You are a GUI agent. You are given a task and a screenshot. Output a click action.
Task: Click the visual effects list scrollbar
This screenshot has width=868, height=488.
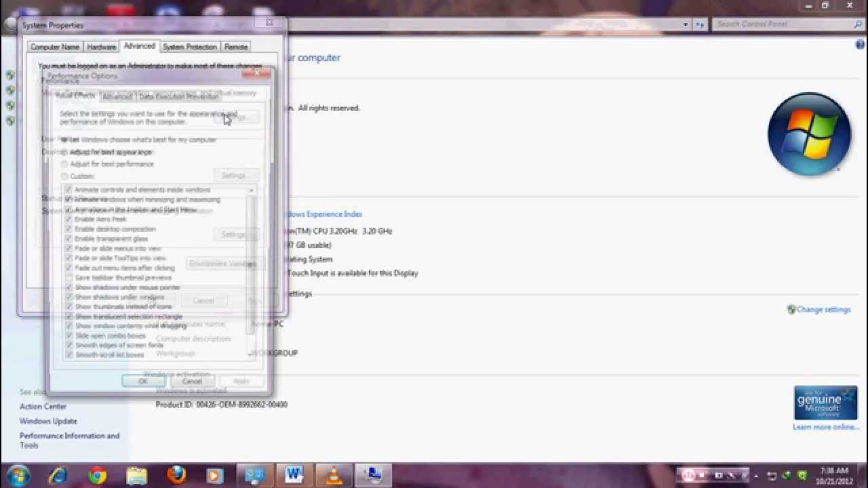coord(252,272)
